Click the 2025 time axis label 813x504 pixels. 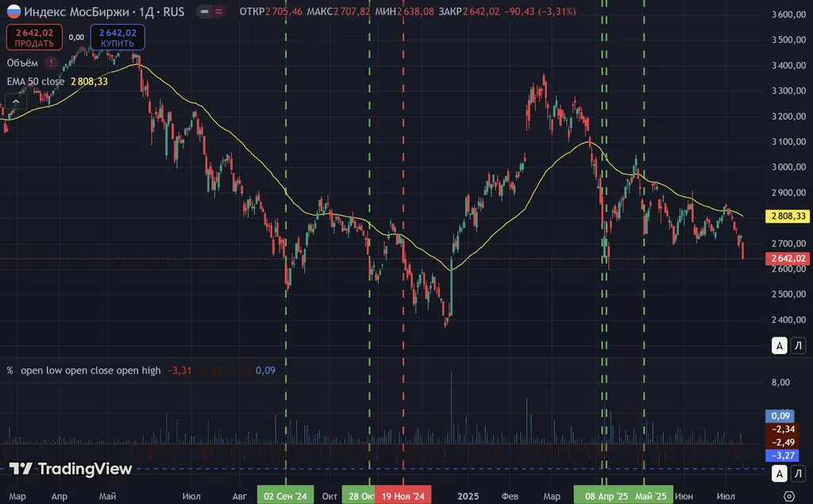tap(468, 496)
